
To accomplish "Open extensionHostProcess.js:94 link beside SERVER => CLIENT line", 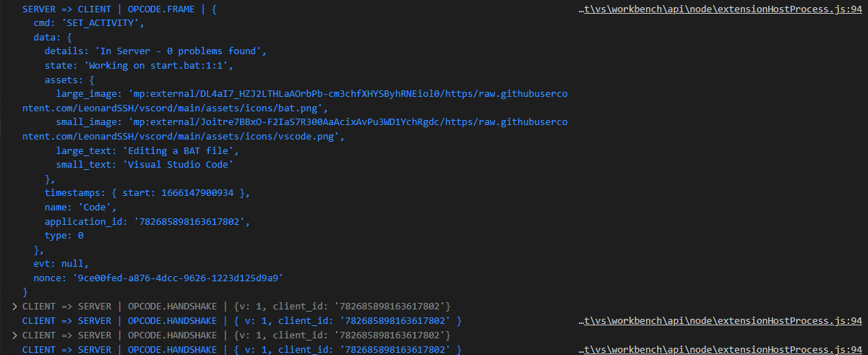I will click(721, 11).
